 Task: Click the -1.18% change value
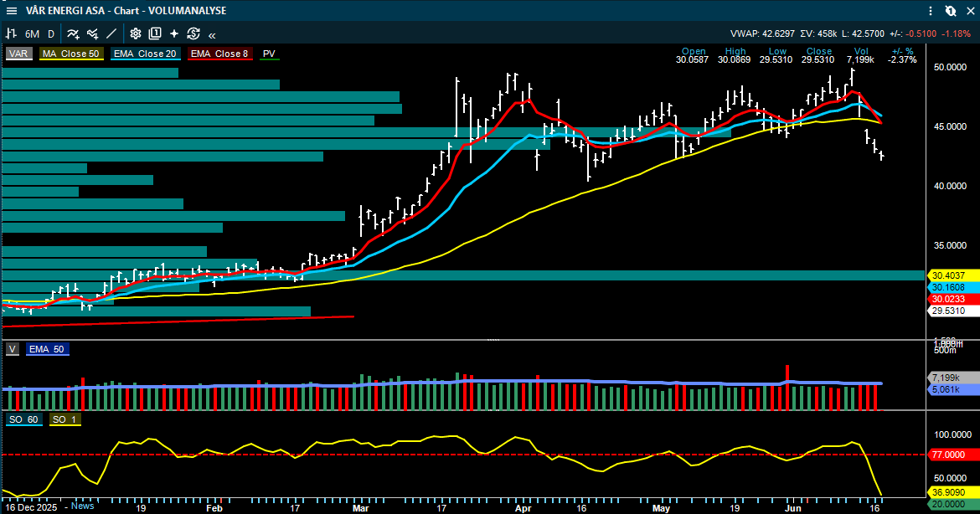pyautogui.click(x=957, y=33)
